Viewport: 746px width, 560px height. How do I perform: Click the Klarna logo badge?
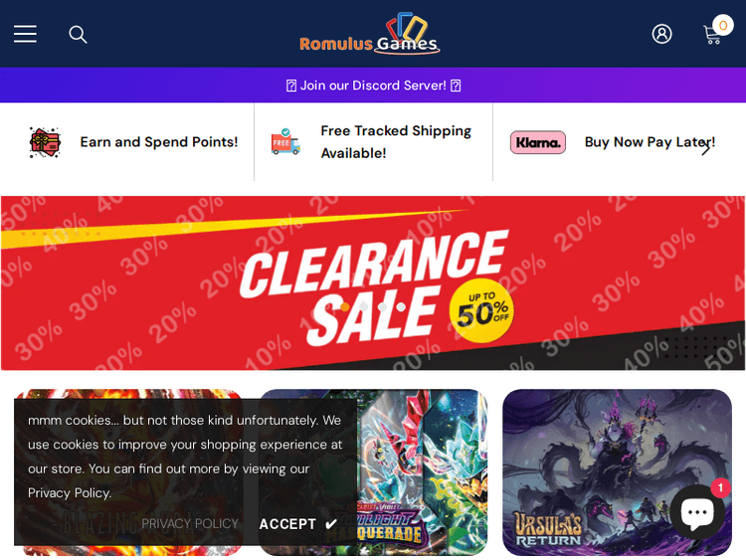538,142
